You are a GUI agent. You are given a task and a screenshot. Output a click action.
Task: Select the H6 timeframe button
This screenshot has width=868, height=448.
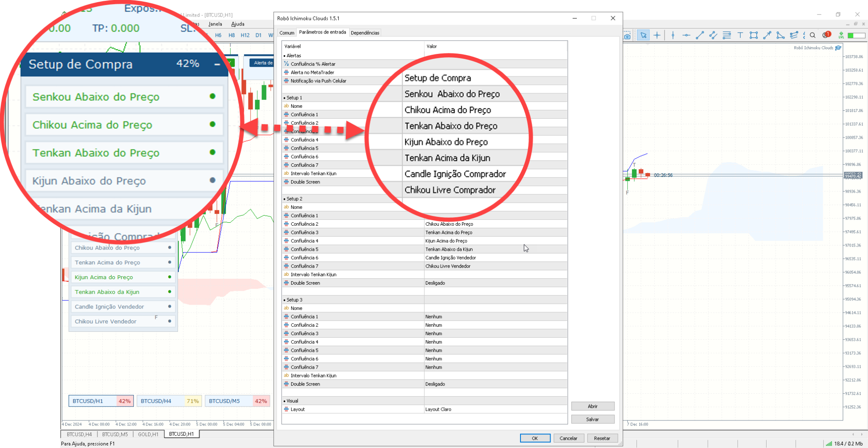click(x=218, y=36)
